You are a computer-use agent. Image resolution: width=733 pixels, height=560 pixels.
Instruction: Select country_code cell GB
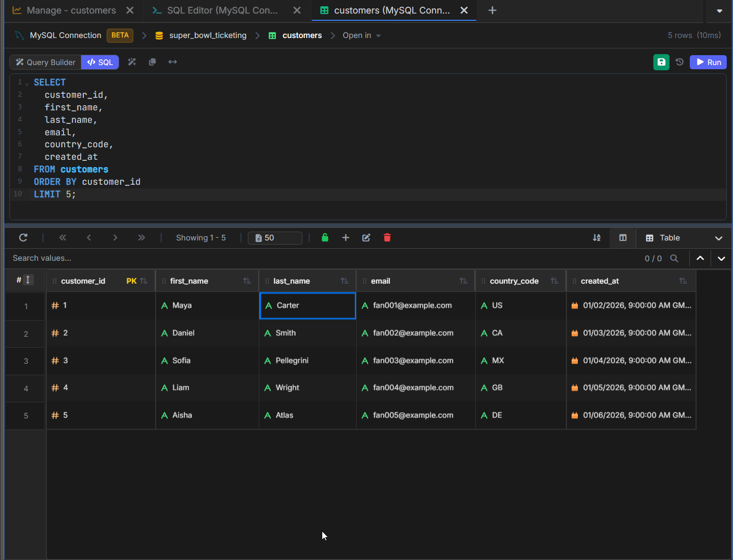point(521,388)
